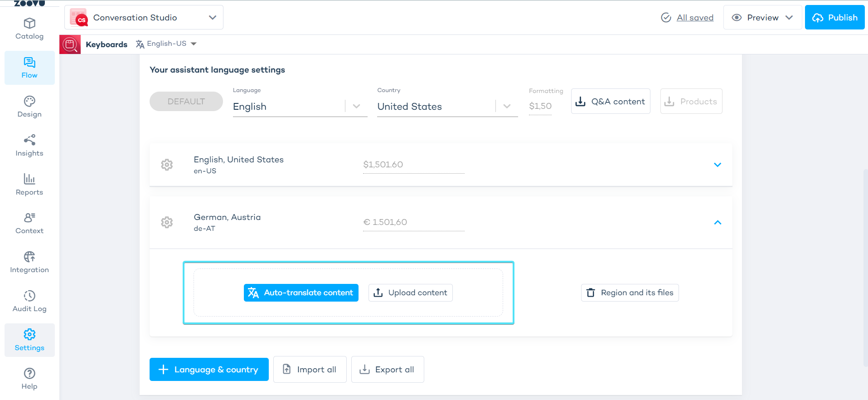Viewport: 868px width, 400px height.
Task: Go to Insights in sidebar
Action: pyautogui.click(x=29, y=146)
